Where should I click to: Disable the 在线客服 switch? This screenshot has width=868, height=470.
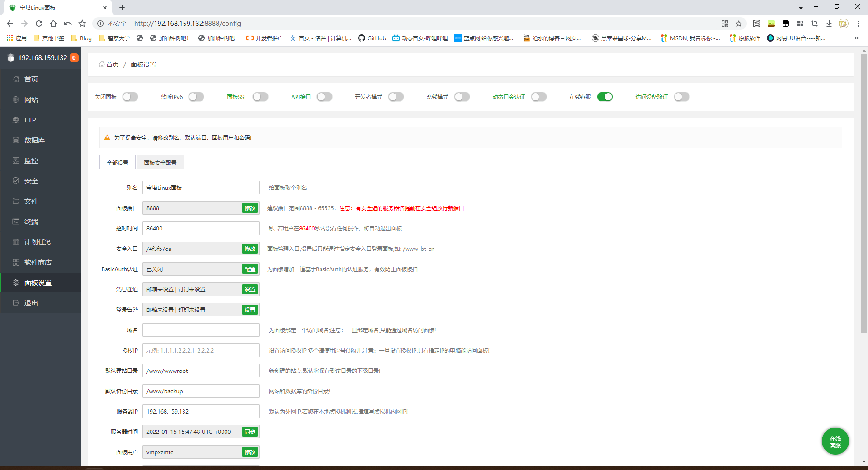coord(605,97)
